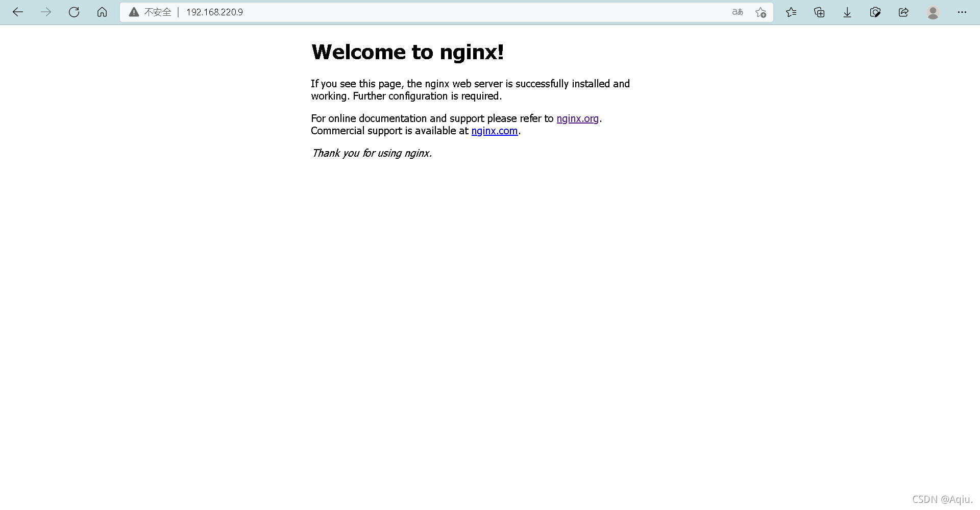Open the Downloads panel
The image size is (980, 510).
[847, 12]
